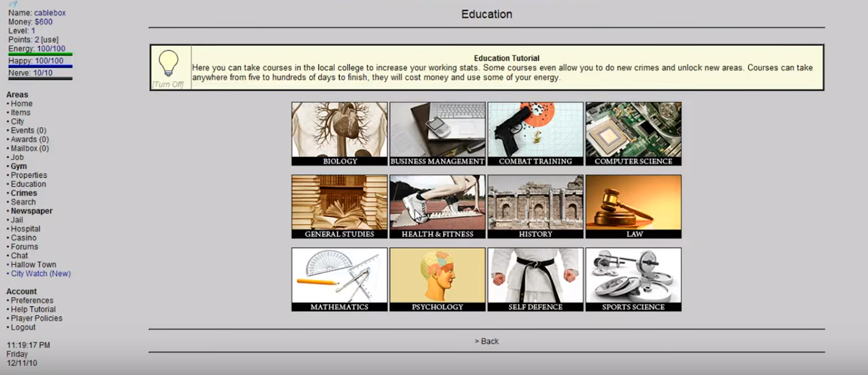
Task: Go to Gym in the Areas menu
Action: coord(18,166)
